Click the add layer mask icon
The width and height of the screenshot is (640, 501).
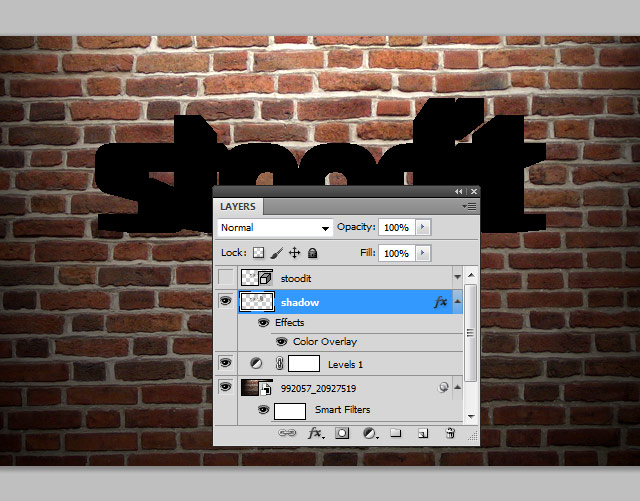(342, 433)
